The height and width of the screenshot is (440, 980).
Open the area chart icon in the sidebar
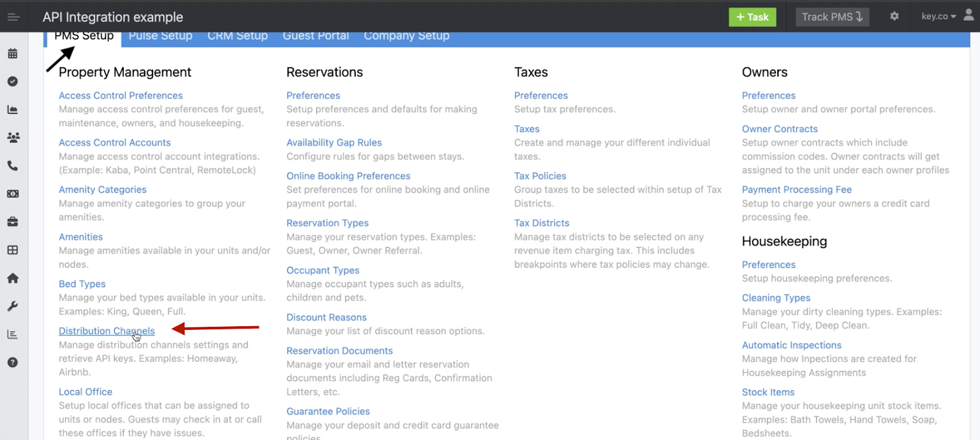click(12, 110)
